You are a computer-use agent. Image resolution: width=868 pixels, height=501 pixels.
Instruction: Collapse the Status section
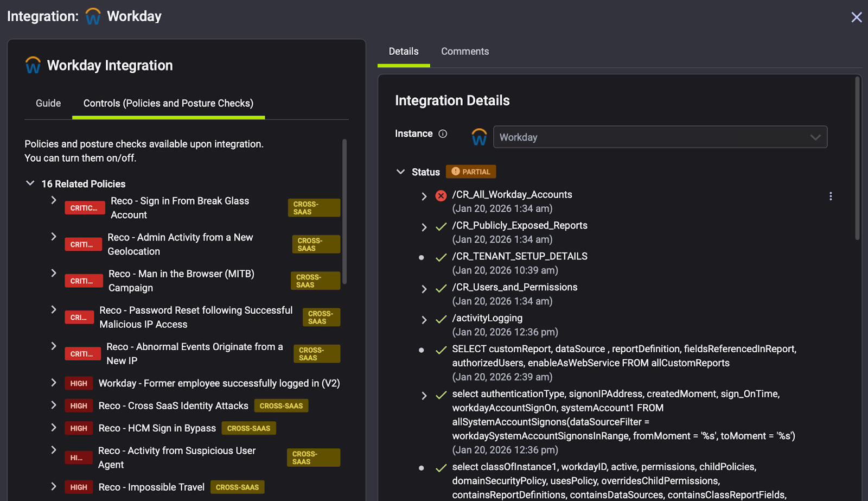(400, 172)
